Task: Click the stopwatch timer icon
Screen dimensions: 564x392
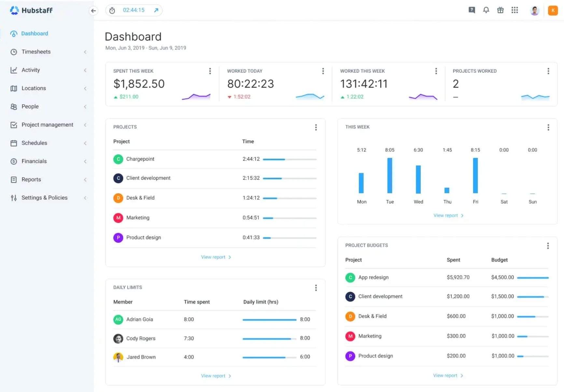Action: click(112, 10)
